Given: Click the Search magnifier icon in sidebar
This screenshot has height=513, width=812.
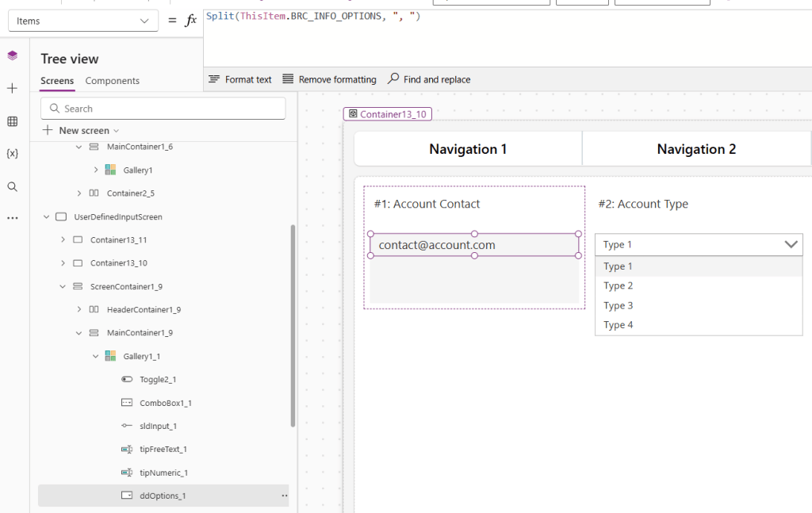Looking at the screenshot, I should click(12, 186).
